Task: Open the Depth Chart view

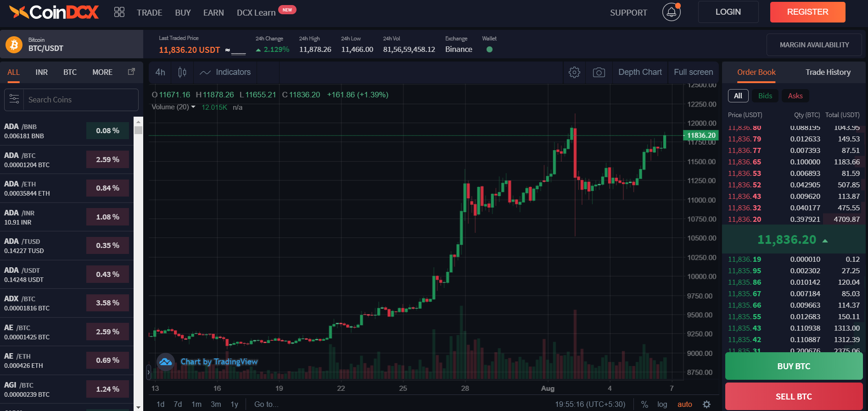Action: [640, 72]
